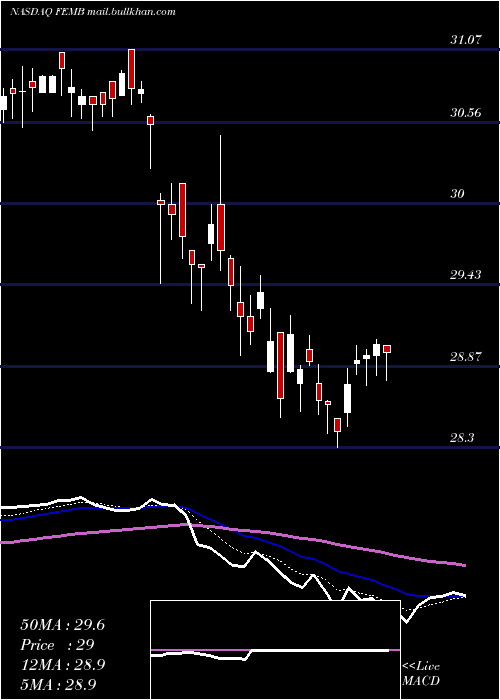Click the tall red candle touching 31.07 line
Image resolution: width=500 pixels, height=700 pixels.
pos(131,69)
